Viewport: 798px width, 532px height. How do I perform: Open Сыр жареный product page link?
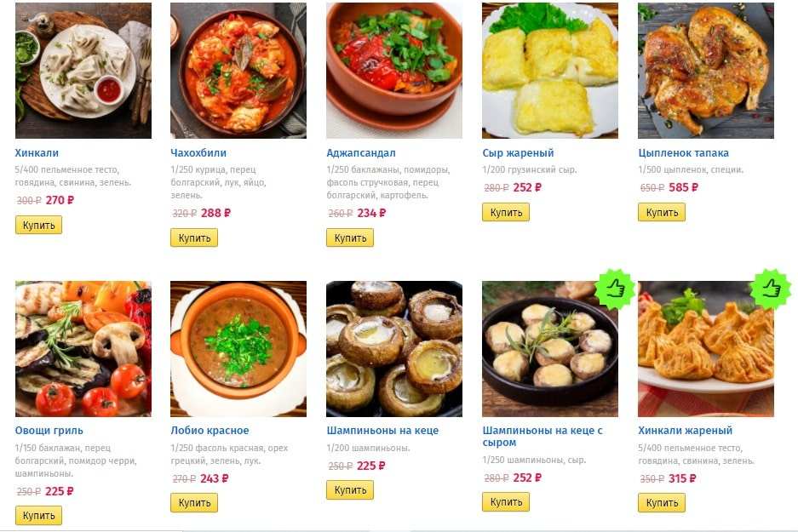coord(518,152)
